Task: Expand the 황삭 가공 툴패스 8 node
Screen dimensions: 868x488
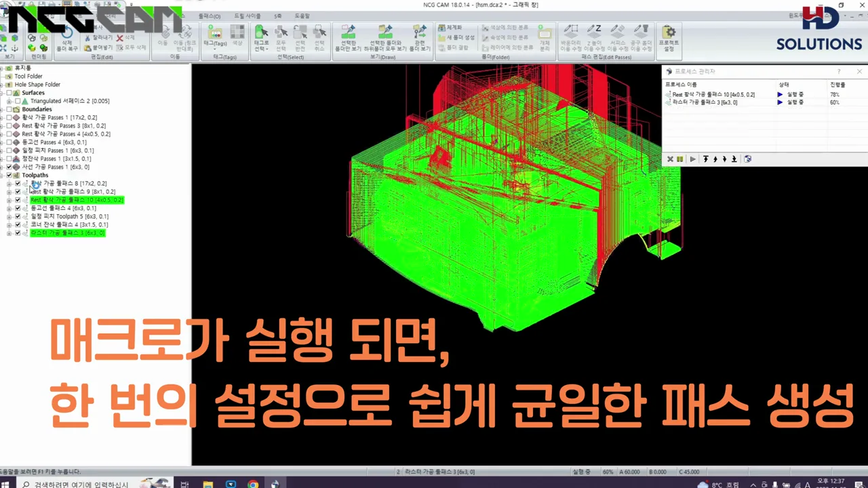Action: pyautogui.click(x=9, y=184)
